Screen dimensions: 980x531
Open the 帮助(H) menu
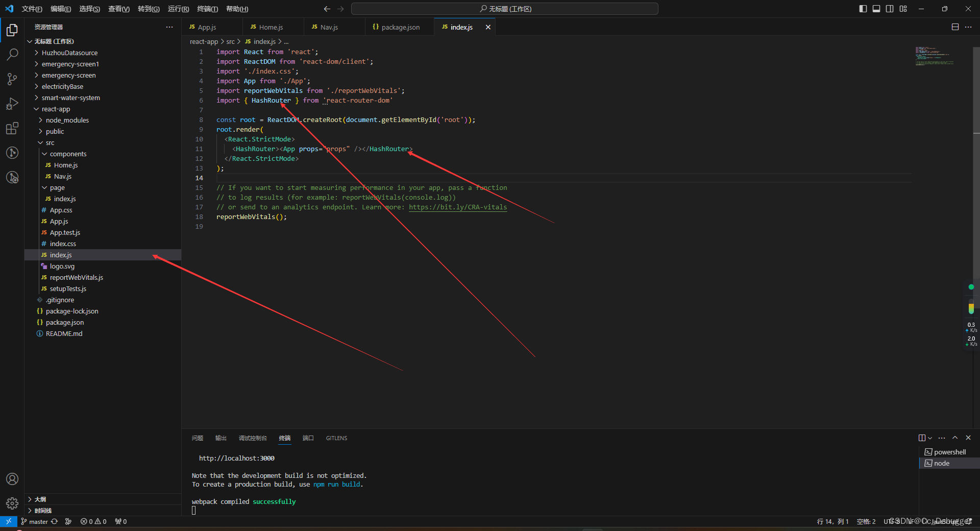tap(237, 9)
